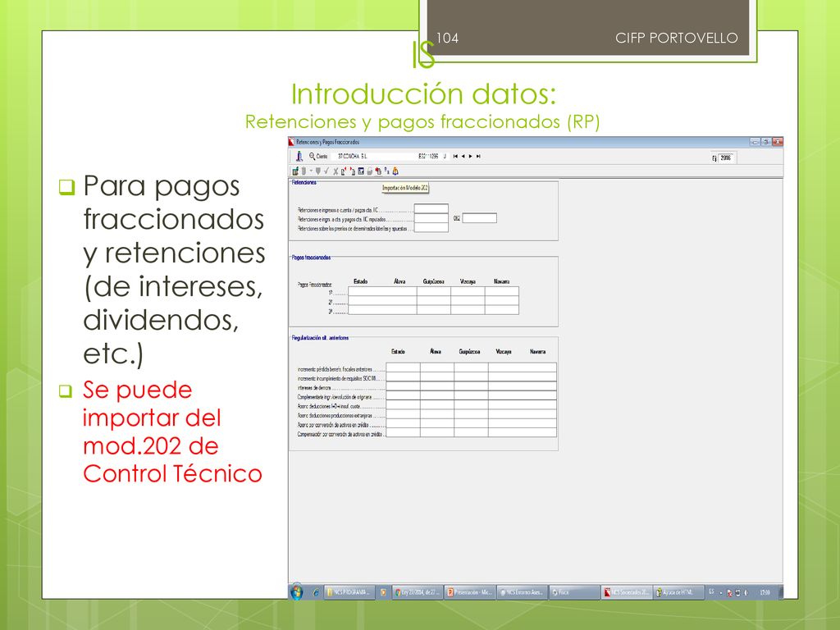Click the Regularización sit. anteriores label
840x630 pixels.
click(320, 338)
